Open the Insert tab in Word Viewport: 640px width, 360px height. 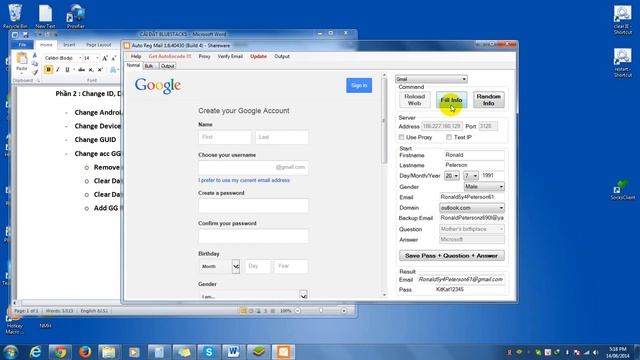pos(69,45)
